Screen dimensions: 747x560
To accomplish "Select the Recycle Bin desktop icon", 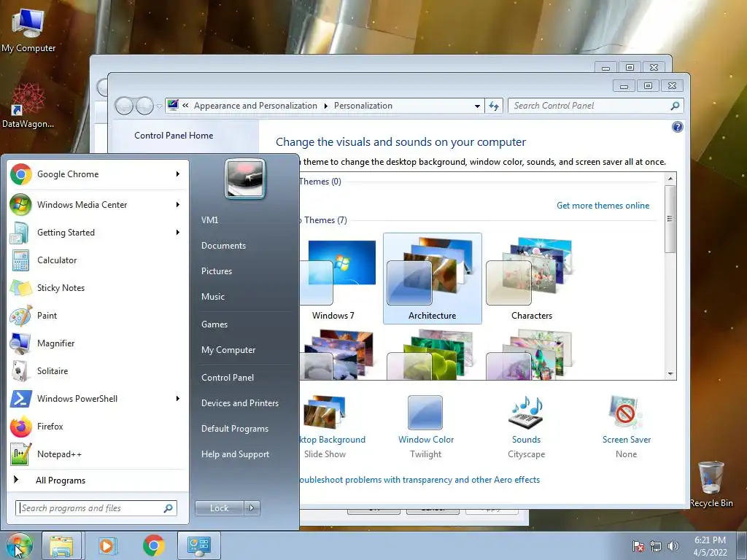I will [711, 484].
